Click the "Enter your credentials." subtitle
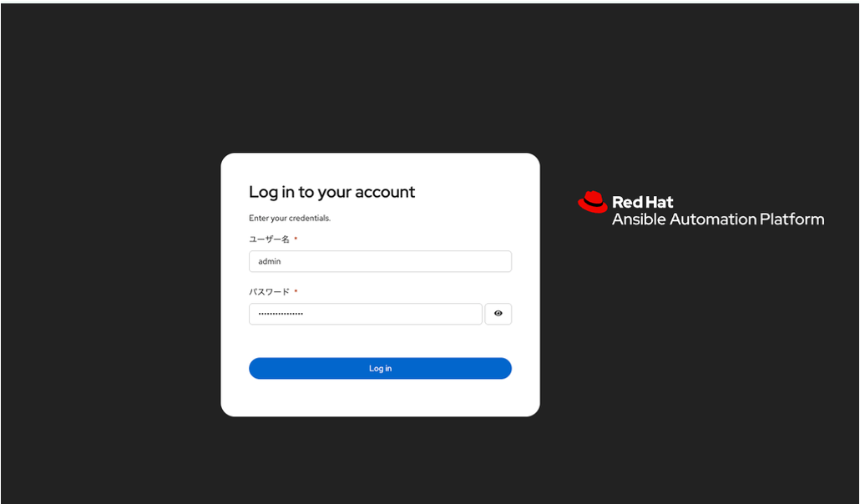Screen dimensions: 860x504 [x=290, y=219]
